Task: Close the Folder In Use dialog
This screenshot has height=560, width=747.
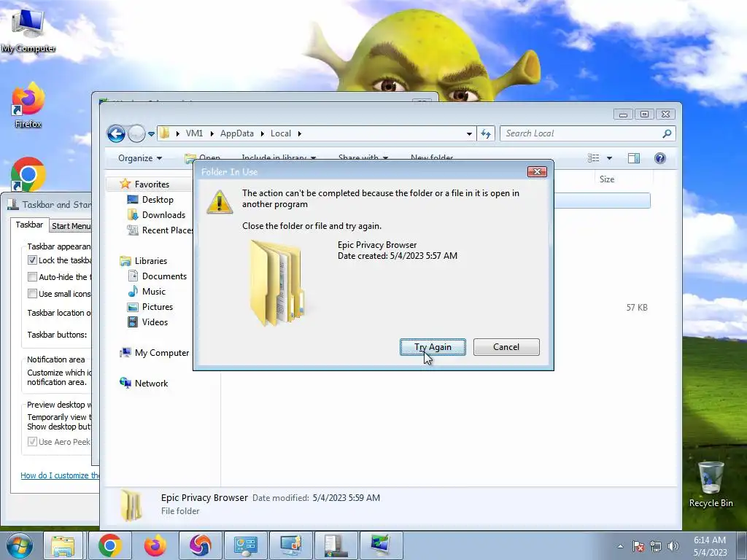Action: (537, 172)
